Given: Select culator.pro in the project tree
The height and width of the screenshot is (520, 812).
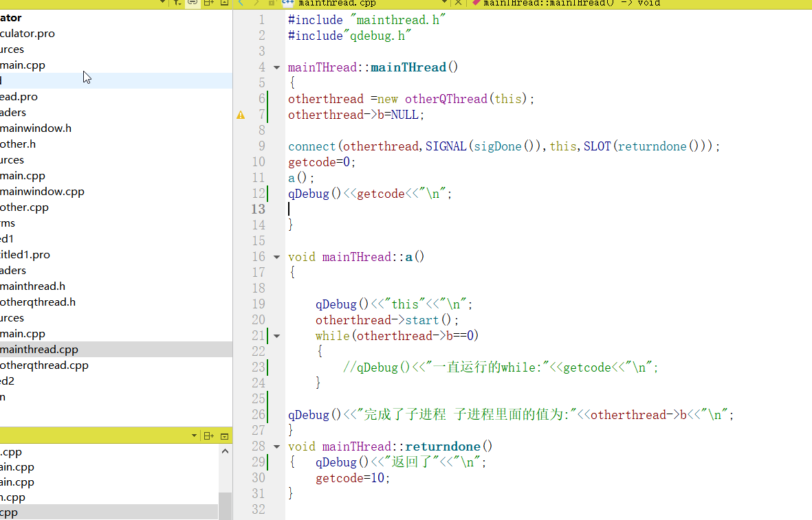Looking at the screenshot, I should click(28, 34).
